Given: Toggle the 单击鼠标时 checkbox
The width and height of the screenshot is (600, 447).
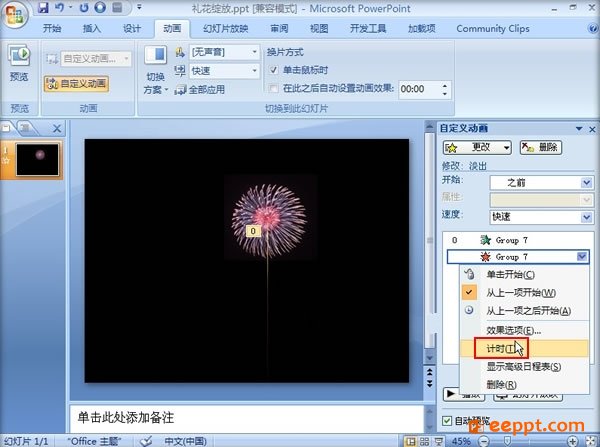Looking at the screenshot, I should point(274,70).
